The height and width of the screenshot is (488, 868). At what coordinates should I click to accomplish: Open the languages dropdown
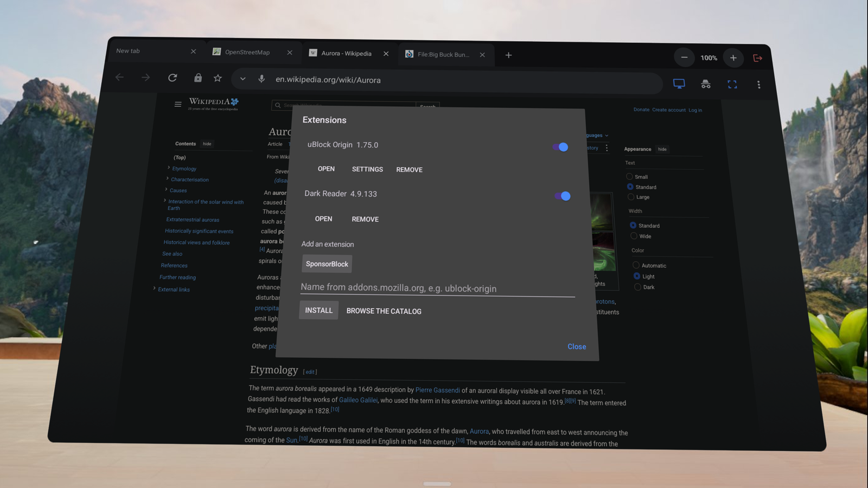pos(597,135)
